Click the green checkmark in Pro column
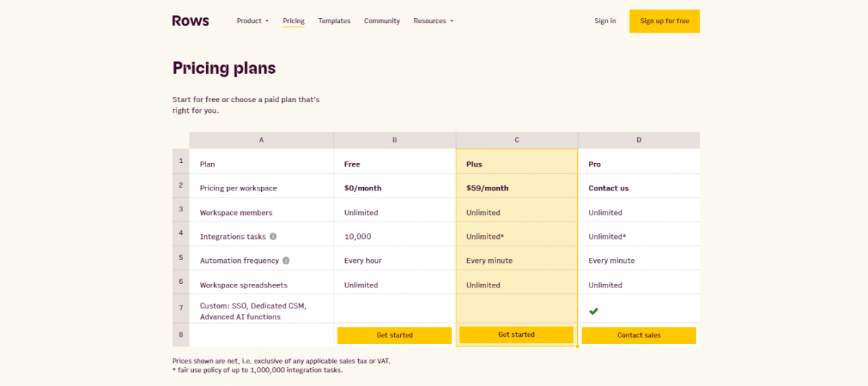868x386 pixels. click(x=593, y=311)
